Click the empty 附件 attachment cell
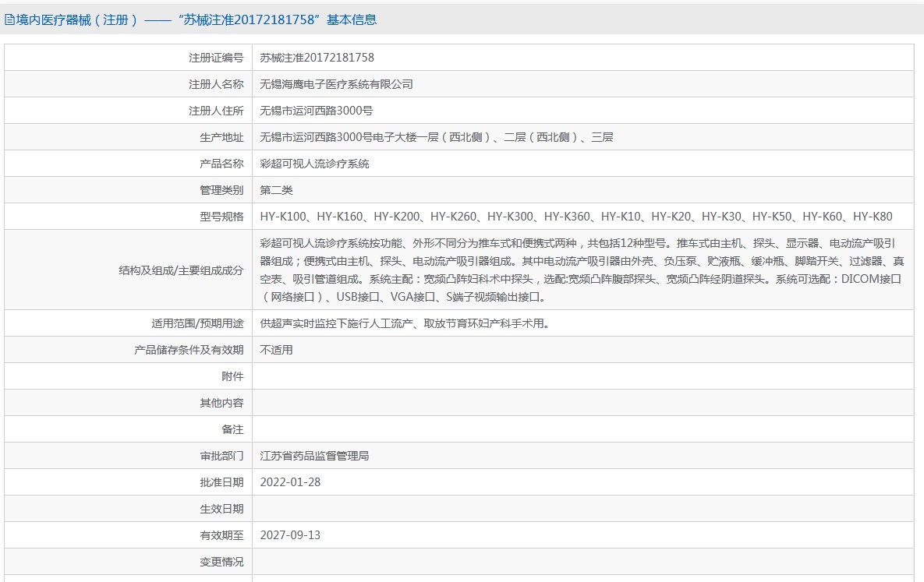 point(582,376)
